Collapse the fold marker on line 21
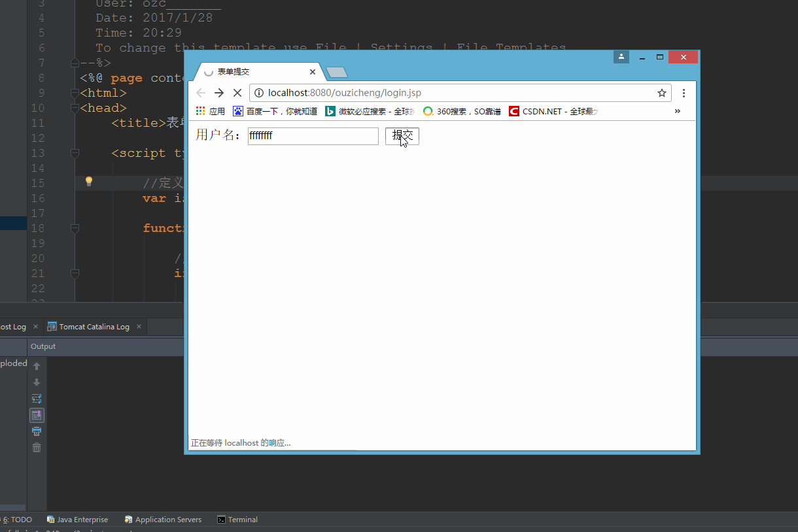This screenshot has width=798, height=532. [x=75, y=273]
